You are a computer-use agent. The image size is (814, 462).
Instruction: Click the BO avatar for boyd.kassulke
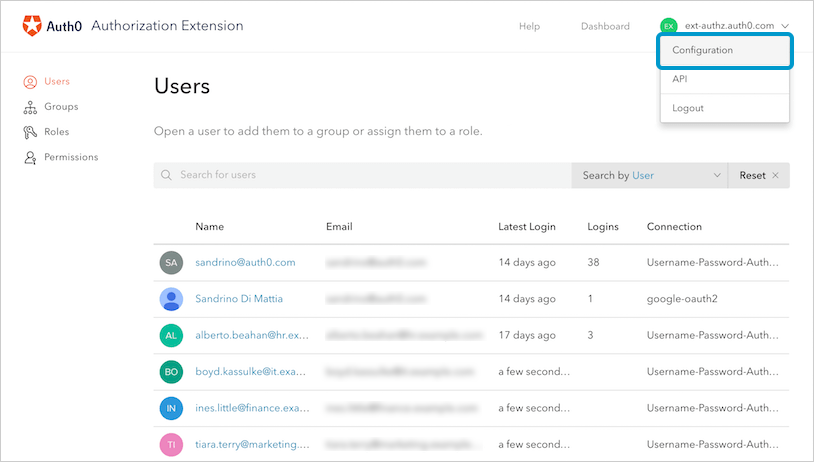[x=171, y=372]
